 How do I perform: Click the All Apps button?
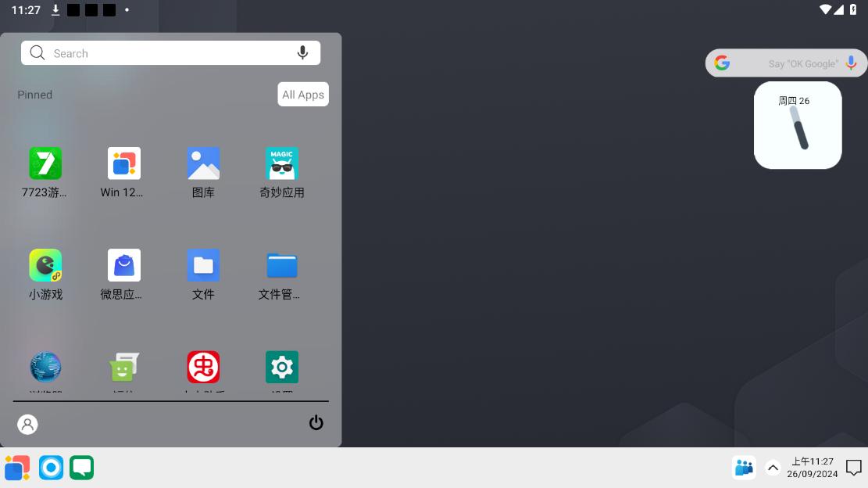[x=303, y=95]
